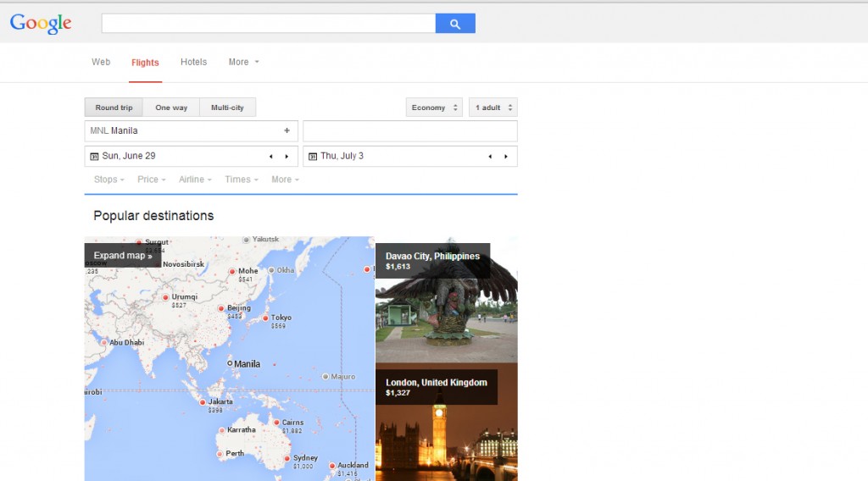Open the 1 adult passengers dropdown

(x=492, y=108)
